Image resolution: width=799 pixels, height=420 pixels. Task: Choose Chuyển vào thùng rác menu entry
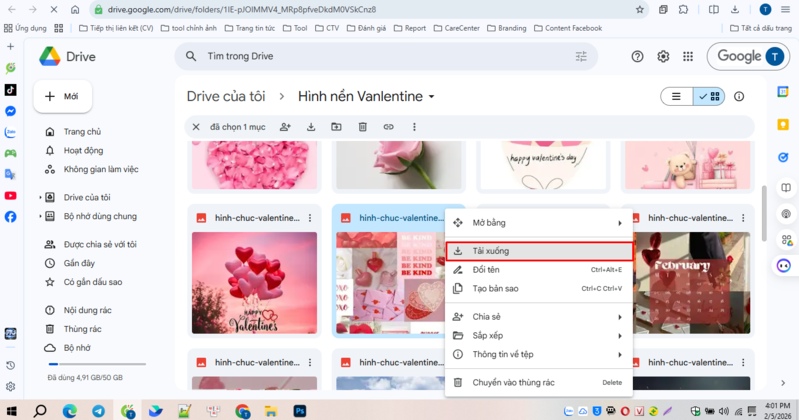coord(539,382)
